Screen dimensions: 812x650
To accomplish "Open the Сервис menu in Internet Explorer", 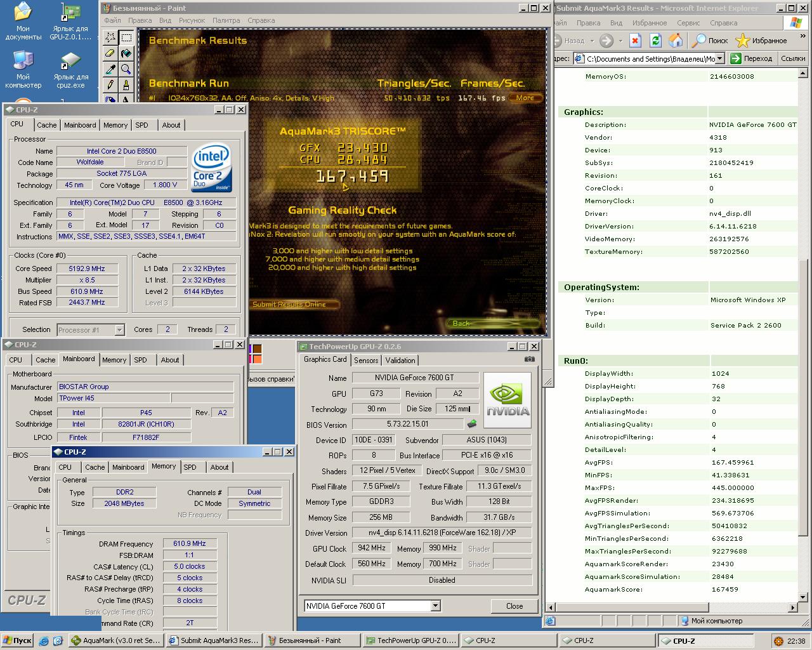I will tap(688, 23).
